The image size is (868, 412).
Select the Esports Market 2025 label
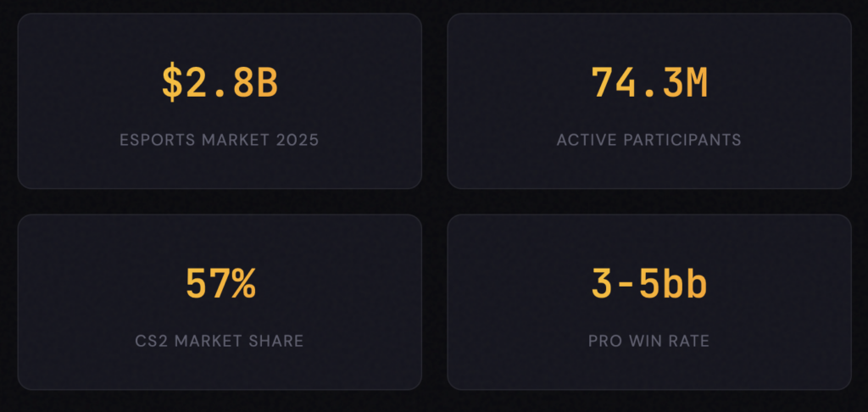(220, 140)
